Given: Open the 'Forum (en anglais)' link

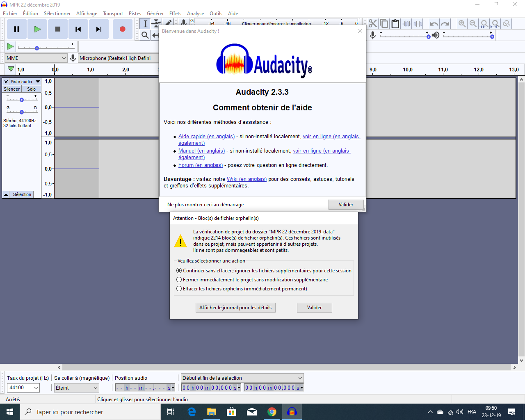Looking at the screenshot, I should 201,165.
